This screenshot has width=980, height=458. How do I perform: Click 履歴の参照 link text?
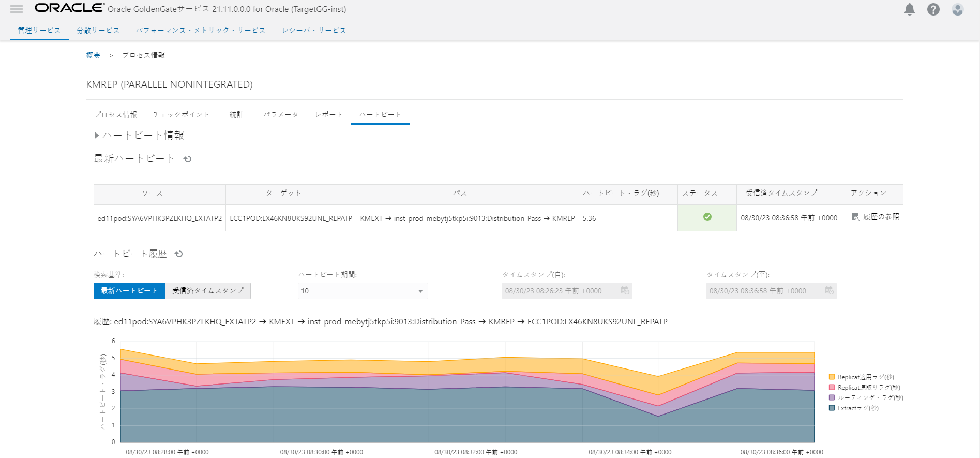[881, 217]
